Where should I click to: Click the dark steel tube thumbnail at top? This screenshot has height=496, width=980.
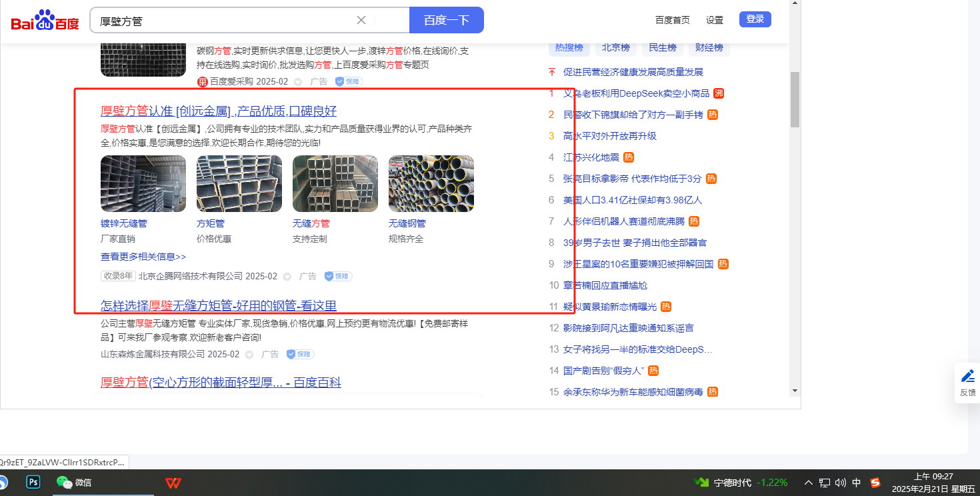tap(143, 60)
